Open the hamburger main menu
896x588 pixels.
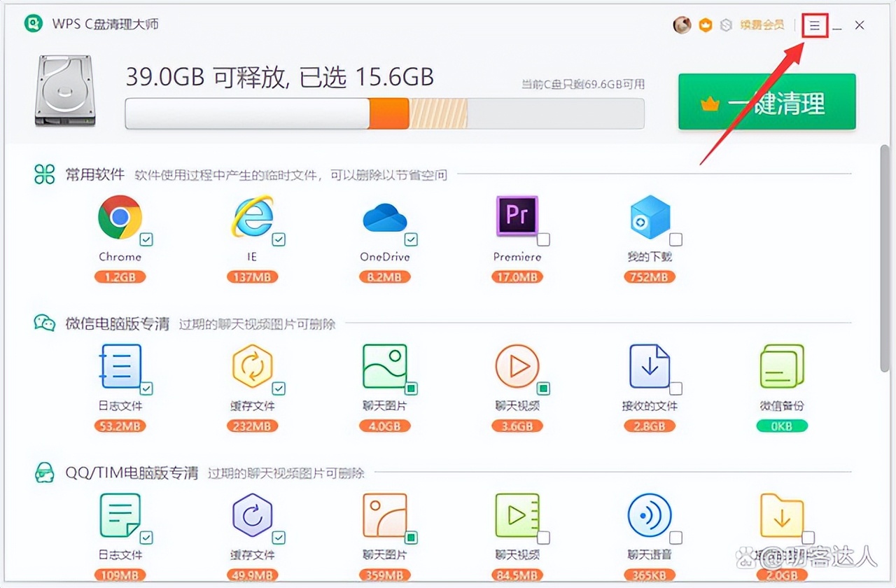[x=815, y=26]
